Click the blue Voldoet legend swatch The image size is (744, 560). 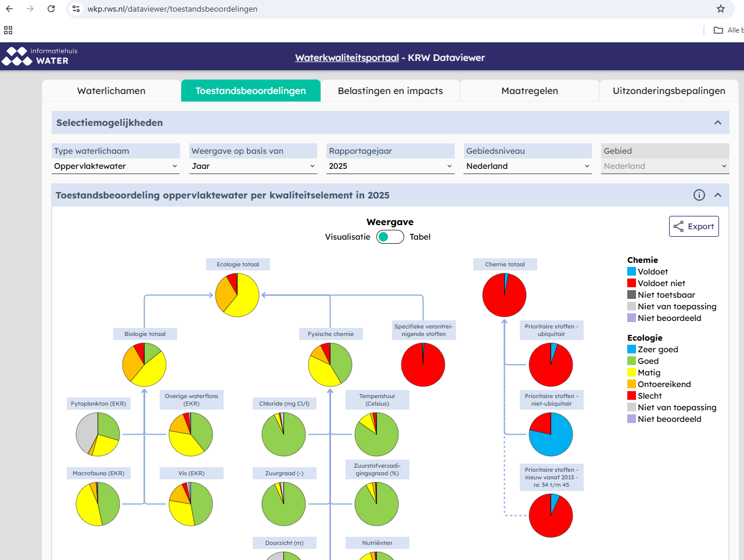pos(631,272)
